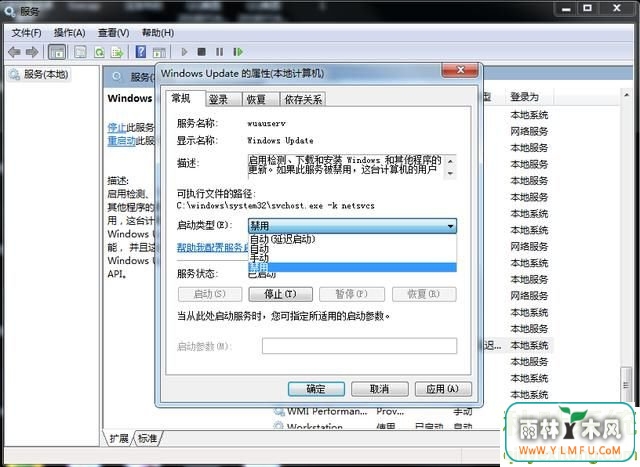Click the service name wuauserv text
Viewport: 640px width, 467px height.
267,123
